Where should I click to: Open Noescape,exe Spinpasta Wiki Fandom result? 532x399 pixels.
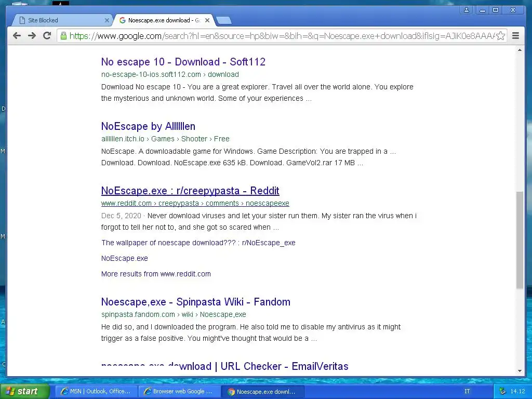coord(196,302)
